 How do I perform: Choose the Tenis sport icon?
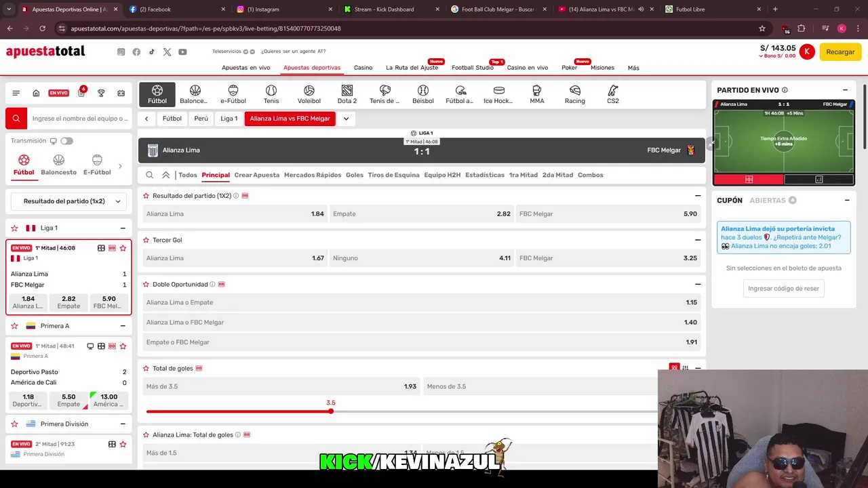click(x=271, y=95)
